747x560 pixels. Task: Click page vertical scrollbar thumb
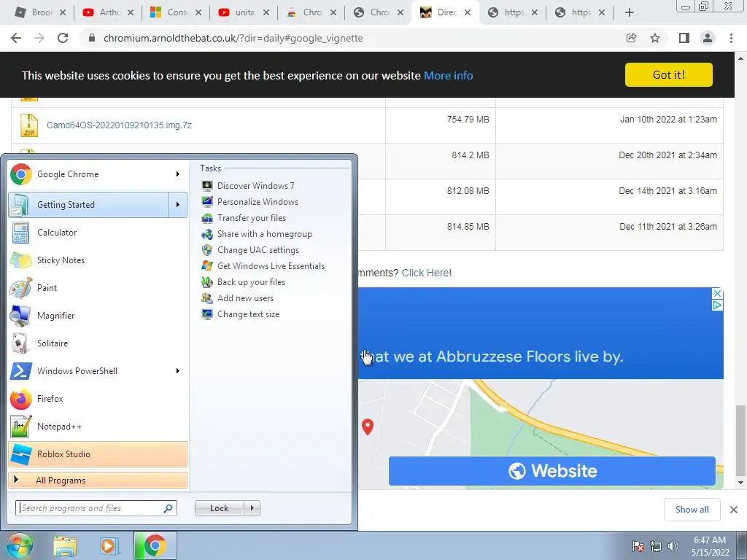tap(740, 440)
